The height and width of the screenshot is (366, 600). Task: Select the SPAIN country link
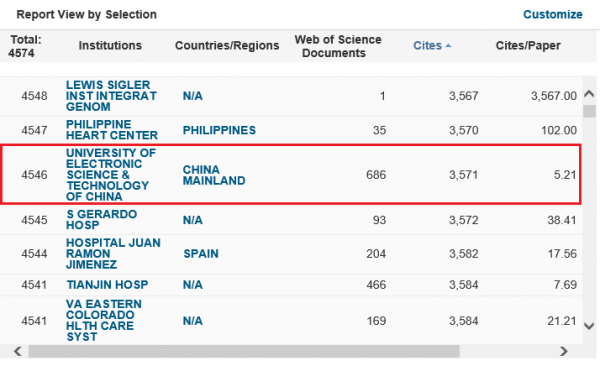[201, 253]
